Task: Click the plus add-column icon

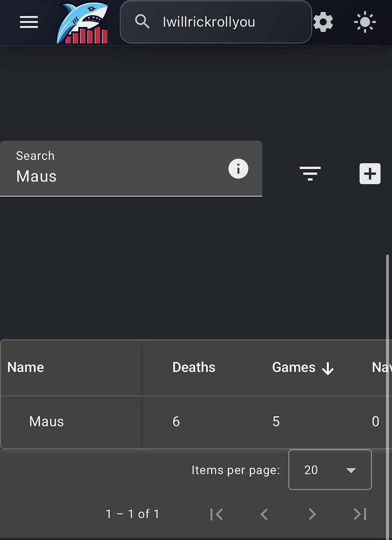Action: tap(370, 174)
